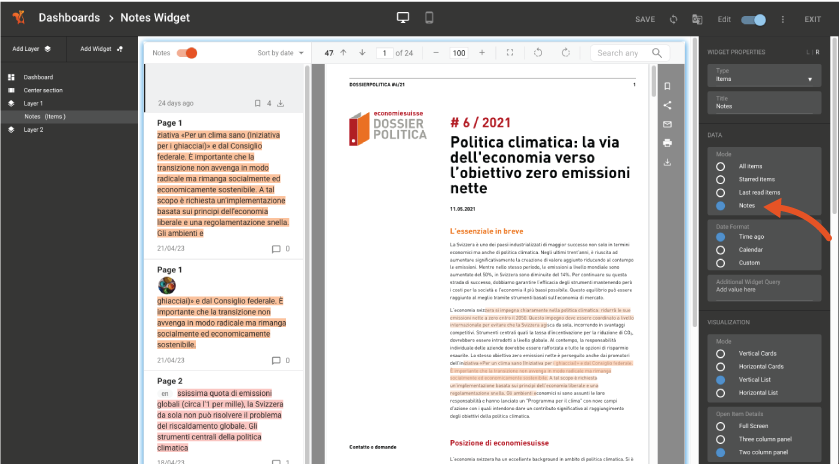
Task: Print the document
Action: click(667, 143)
